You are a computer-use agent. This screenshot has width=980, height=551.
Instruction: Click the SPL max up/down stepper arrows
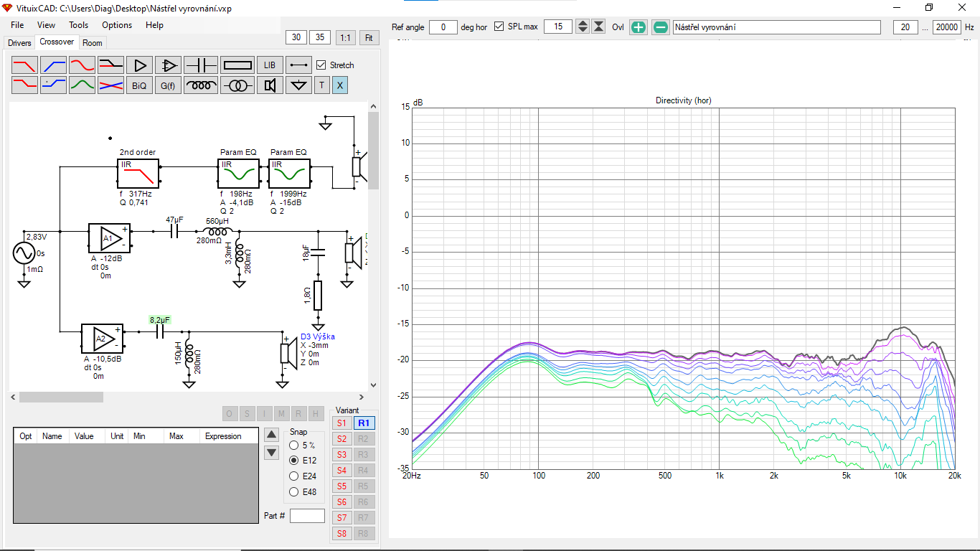(583, 27)
